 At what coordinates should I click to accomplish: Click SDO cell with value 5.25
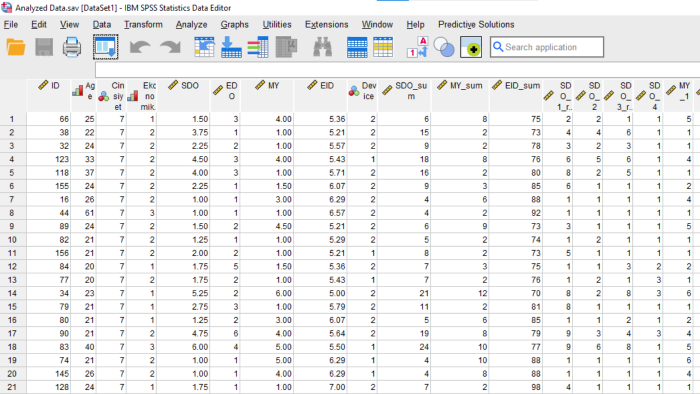click(x=183, y=293)
